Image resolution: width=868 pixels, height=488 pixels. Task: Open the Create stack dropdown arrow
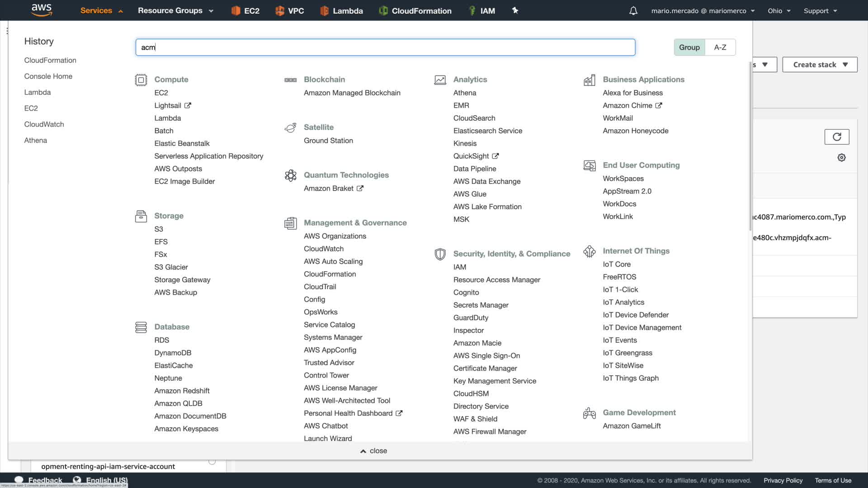(845, 65)
